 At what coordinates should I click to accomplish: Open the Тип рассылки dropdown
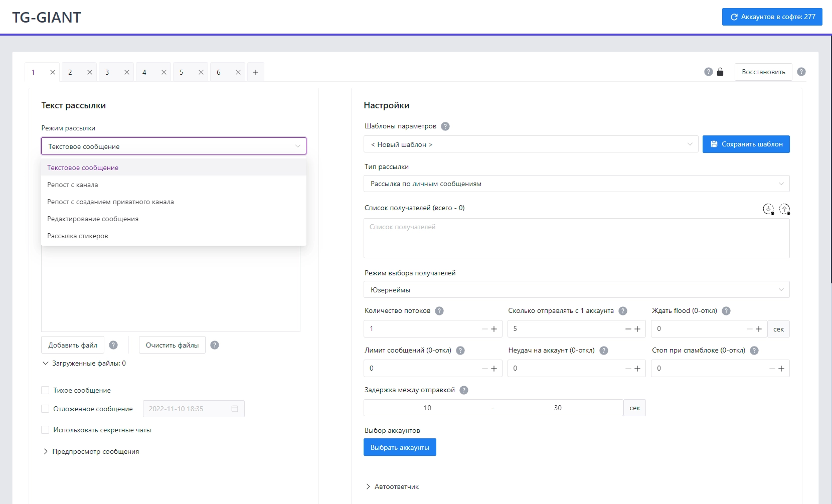576,184
